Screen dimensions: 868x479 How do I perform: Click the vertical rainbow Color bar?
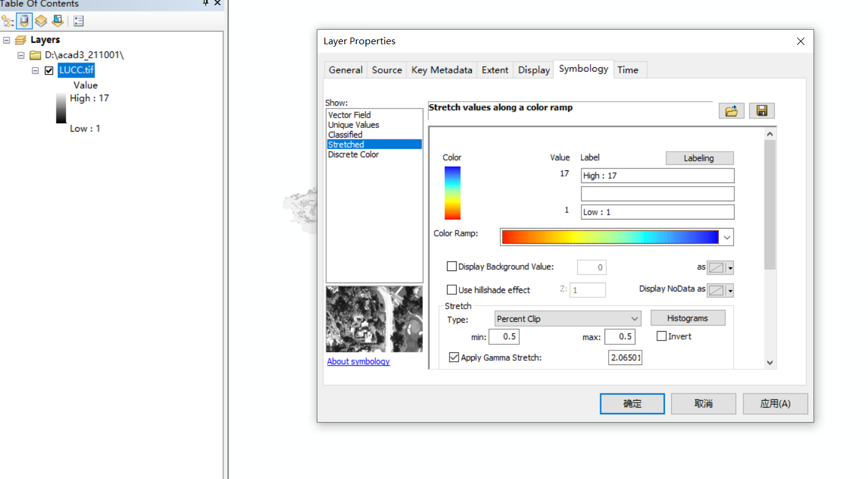tap(452, 193)
